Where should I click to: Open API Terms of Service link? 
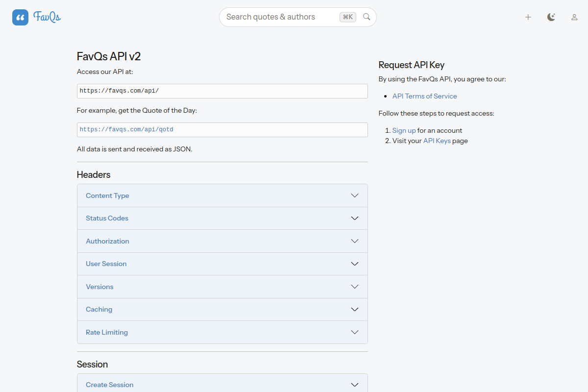point(424,96)
